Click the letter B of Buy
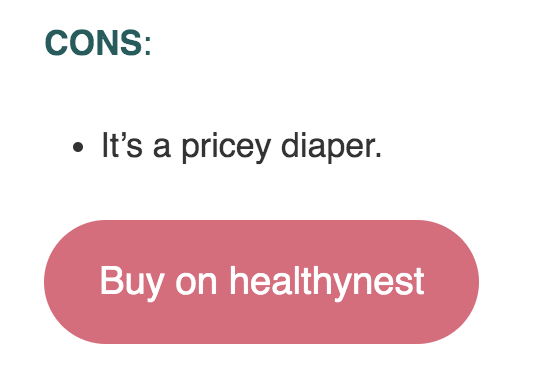The image size is (550, 384). click(111, 280)
